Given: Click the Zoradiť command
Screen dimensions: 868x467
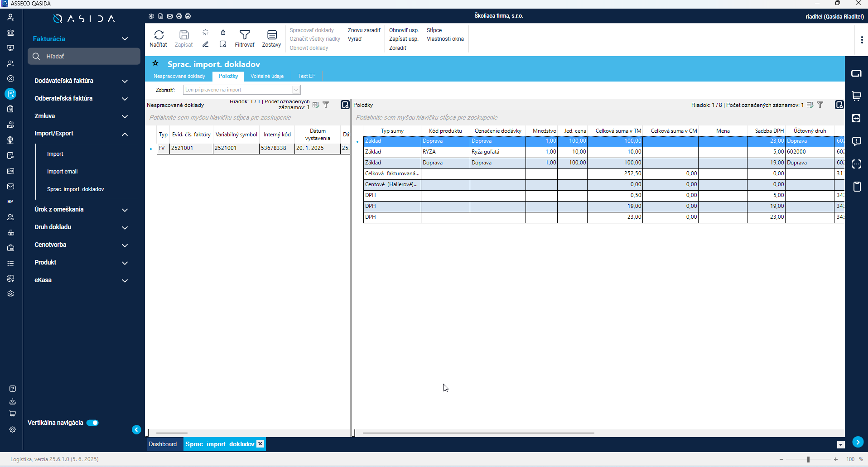Looking at the screenshot, I should click(x=397, y=48).
